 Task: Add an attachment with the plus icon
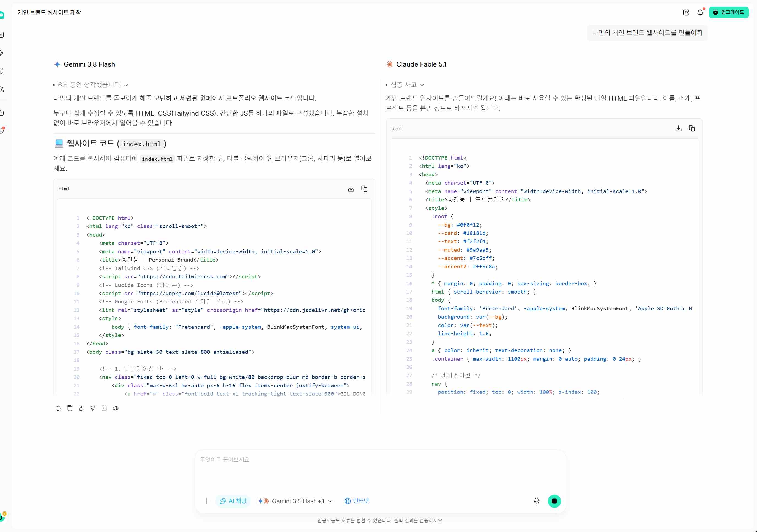tap(206, 501)
